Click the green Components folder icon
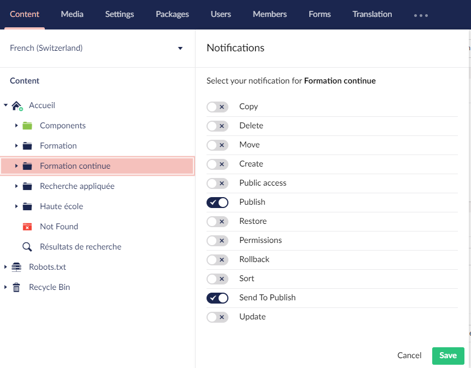Screen dimensions: 471x368 tap(27, 126)
